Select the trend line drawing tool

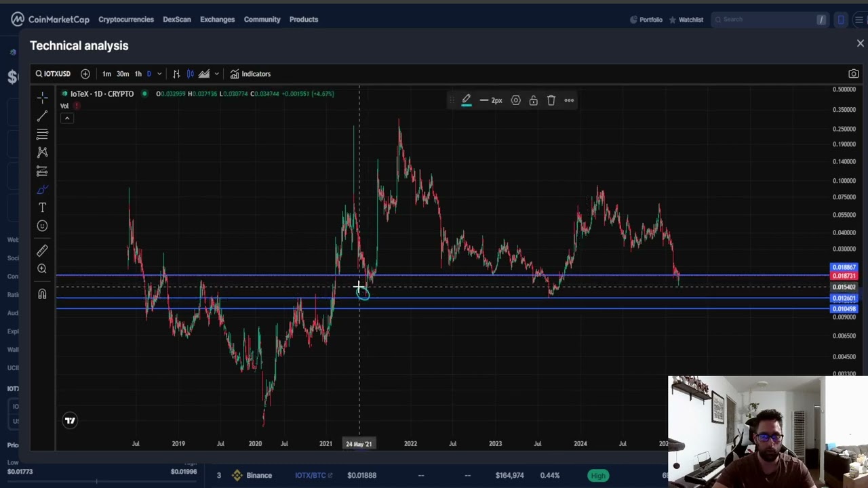(42, 116)
